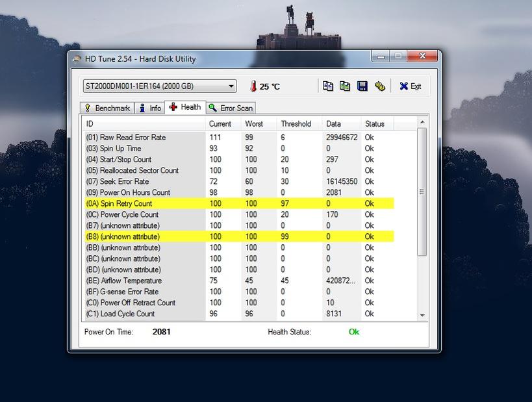Save screenshot with the floppy disk icon
This screenshot has height=402, width=532.
362,86
